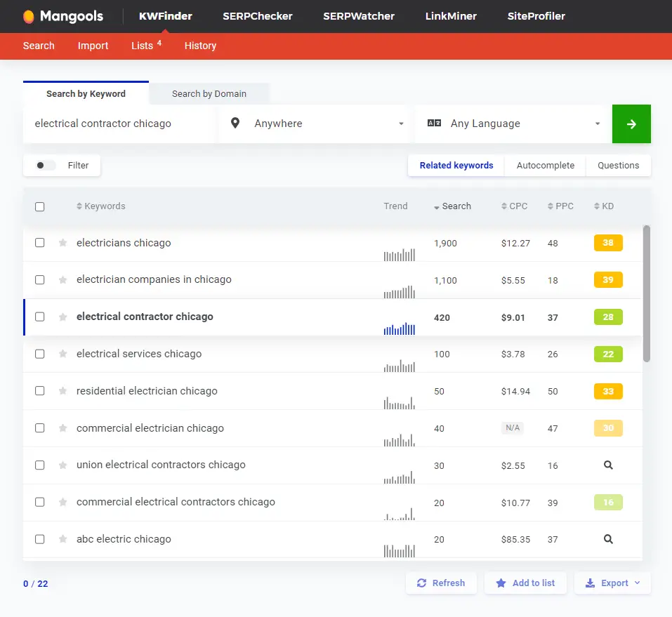Expand the Export options dropdown
672x617 pixels.
tap(612, 583)
